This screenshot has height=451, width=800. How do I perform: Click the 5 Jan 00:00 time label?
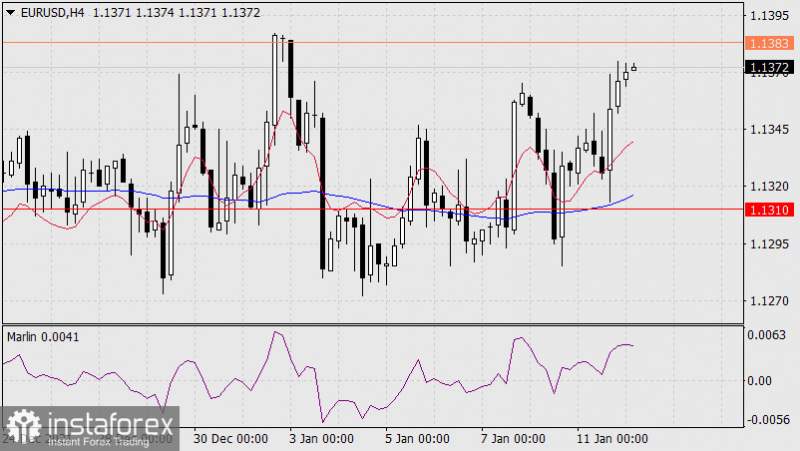(x=417, y=439)
